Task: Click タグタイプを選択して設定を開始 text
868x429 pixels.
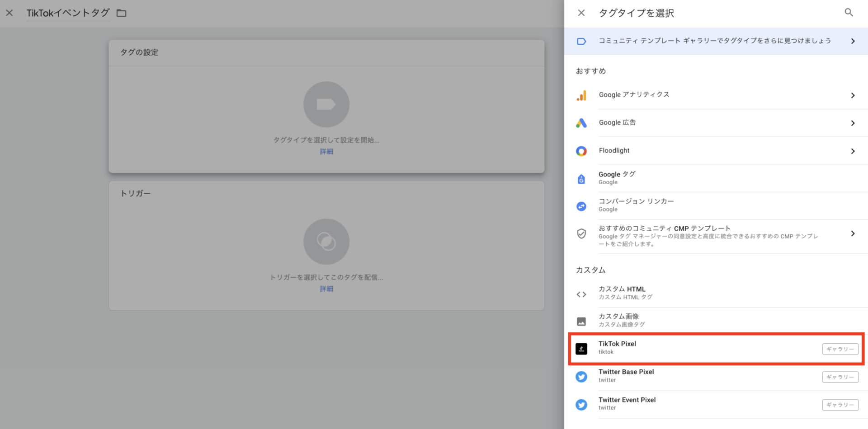Action: point(326,140)
